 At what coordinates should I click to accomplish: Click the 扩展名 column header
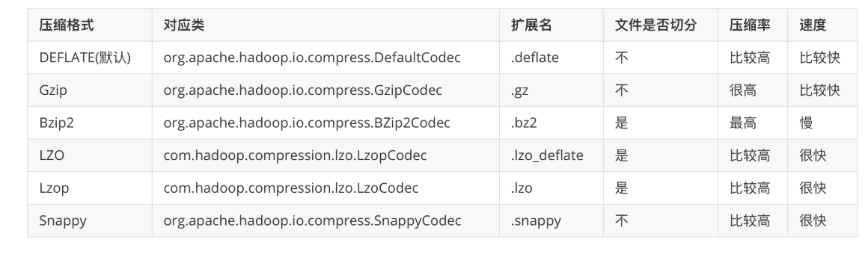[551, 25]
